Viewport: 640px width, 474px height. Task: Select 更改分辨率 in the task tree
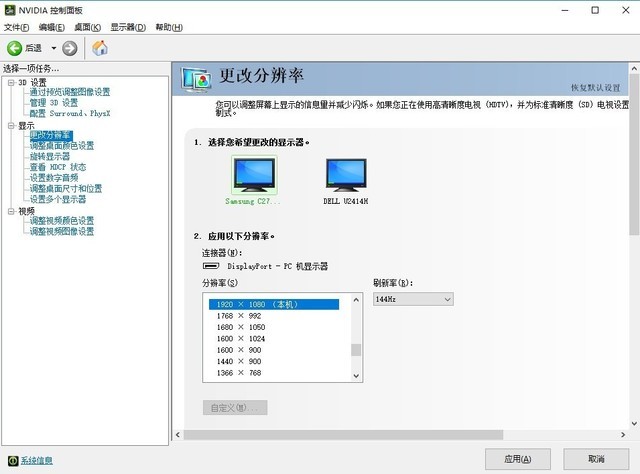[x=51, y=135]
